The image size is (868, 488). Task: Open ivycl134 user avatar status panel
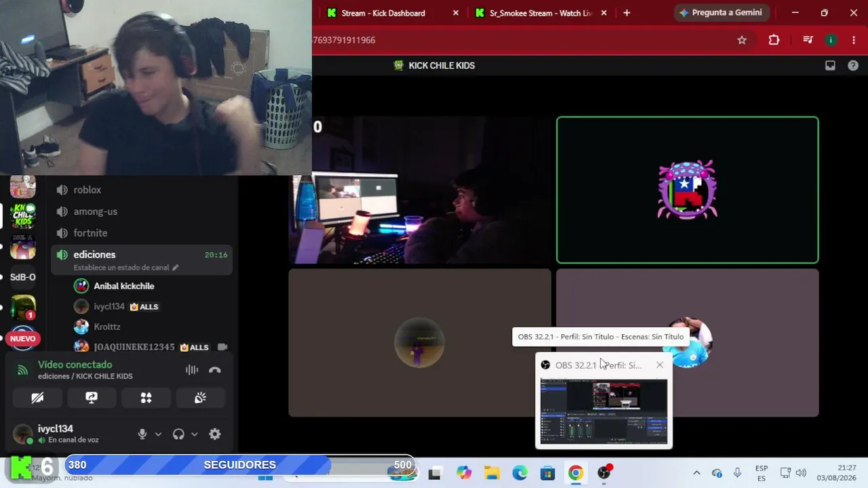click(x=23, y=434)
